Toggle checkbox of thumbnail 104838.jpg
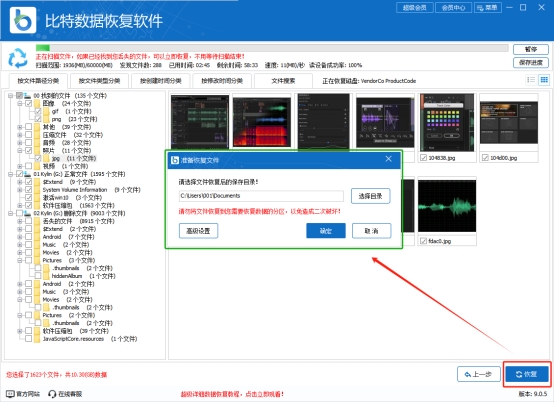The image size is (554, 402). pos(423,158)
